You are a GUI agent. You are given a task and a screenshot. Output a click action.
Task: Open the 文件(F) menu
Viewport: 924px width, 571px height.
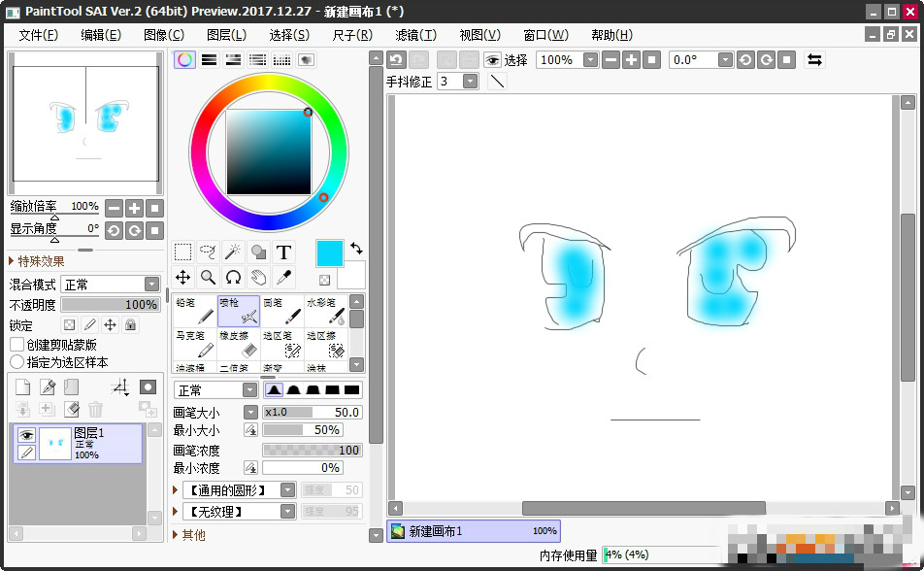coord(38,35)
